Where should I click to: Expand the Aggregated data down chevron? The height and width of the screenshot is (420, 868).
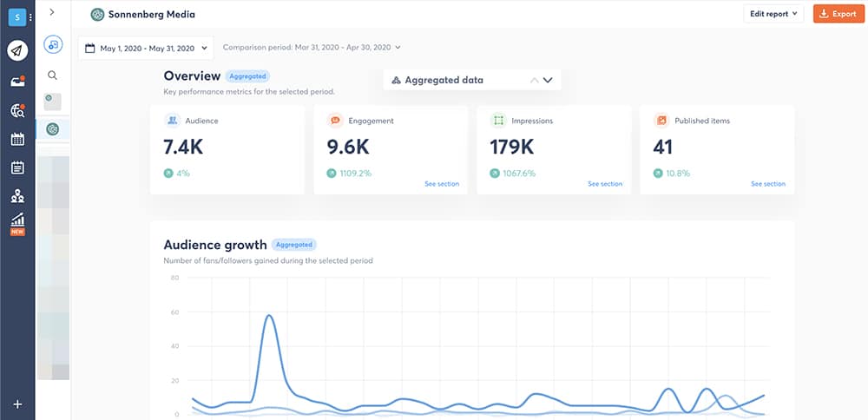(548, 80)
